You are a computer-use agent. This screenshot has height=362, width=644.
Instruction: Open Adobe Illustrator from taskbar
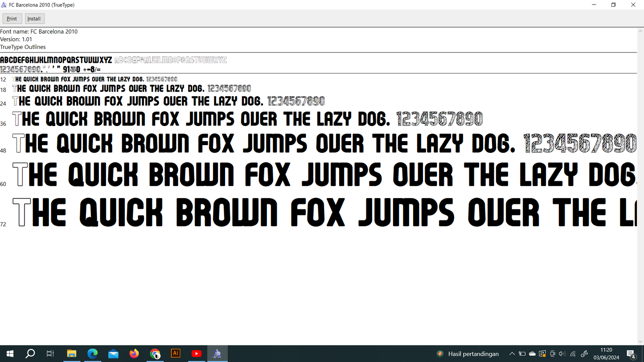coord(176,354)
